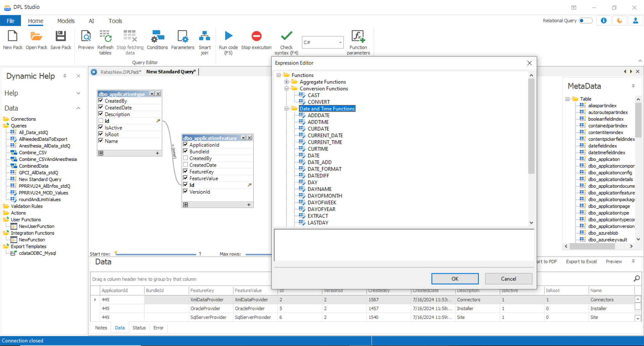Image resolution: width=644 pixels, height=346 pixels.
Task: Check the id field in dbo_applicationtype
Action: [101, 121]
